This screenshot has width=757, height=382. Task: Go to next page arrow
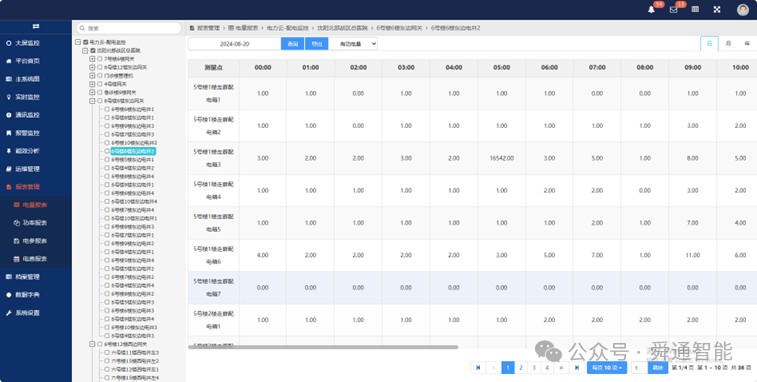coord(561,368)
